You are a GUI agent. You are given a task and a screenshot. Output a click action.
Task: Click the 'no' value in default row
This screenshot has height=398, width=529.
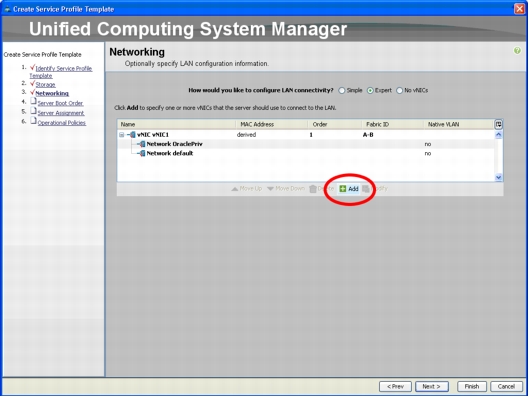pyautogui.click(x=428, y=154)
